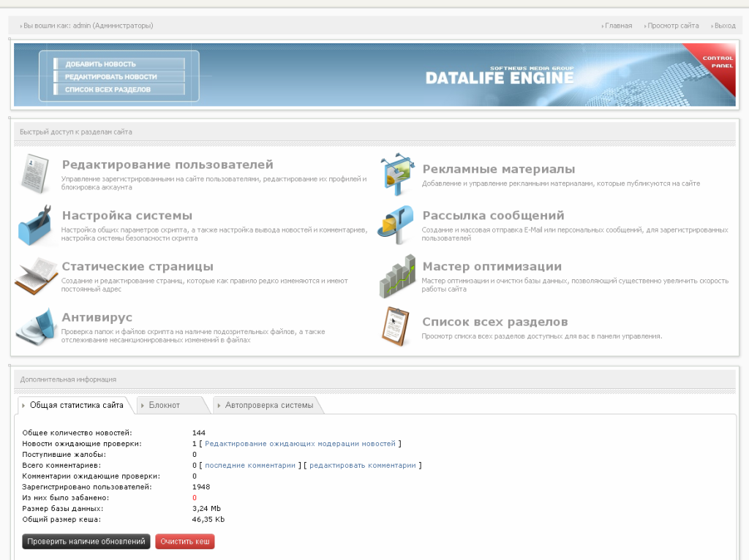The width and height of the screenshot is (749, 560).
Task: Click the mailbox icon for message mailing
Action: [x=396, y=224]
